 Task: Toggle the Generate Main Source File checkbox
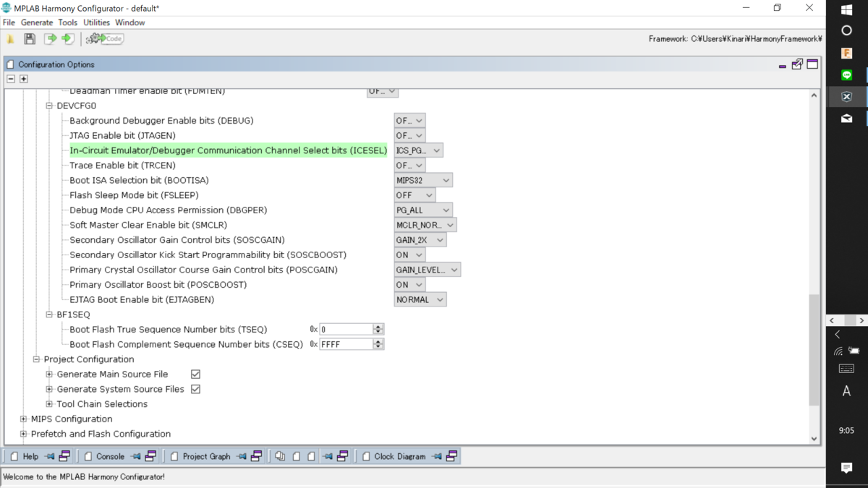(195, 374)
